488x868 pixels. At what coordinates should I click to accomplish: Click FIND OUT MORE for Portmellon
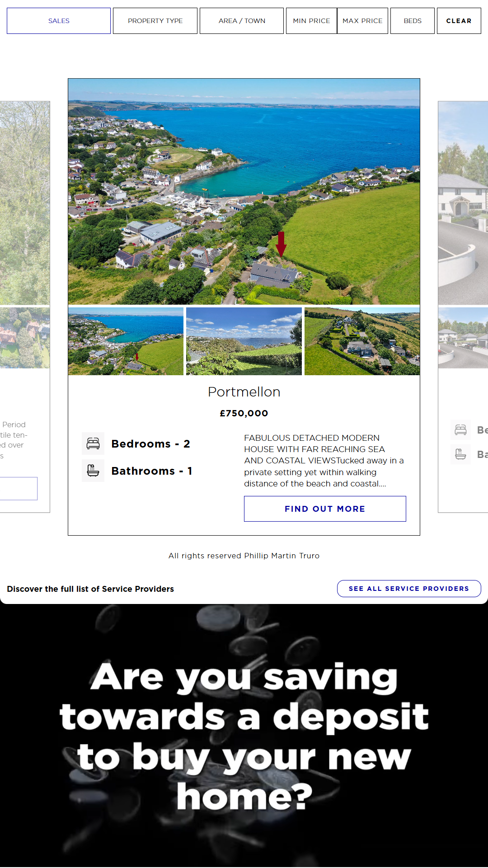tap(325, 509)
